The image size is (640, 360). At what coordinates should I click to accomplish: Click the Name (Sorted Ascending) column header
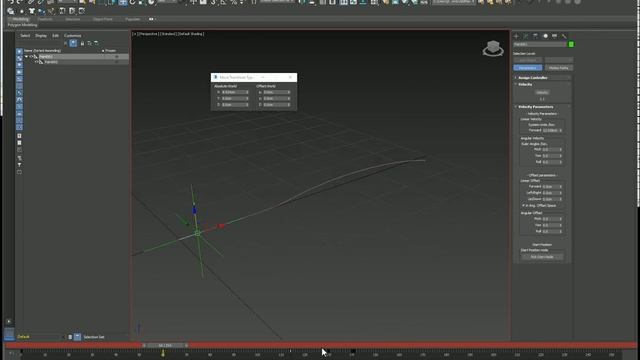tap(42, 51)
